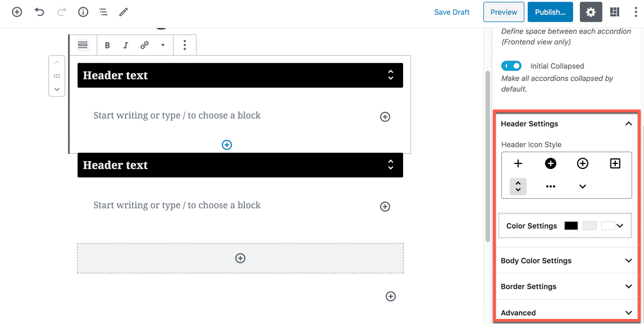Click the pencil Tools icon
Viewport: 644px width, 324px height.
tap(124, 12)
